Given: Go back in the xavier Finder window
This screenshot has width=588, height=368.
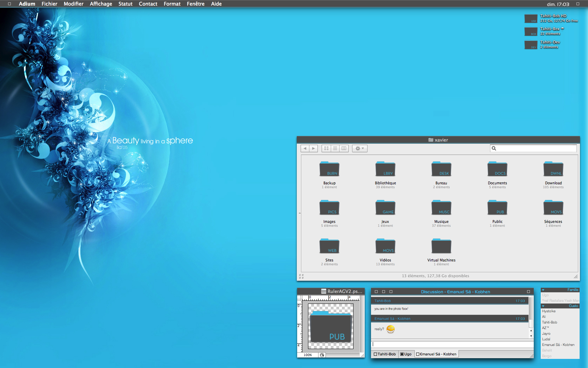Looking at the screenshot, I should point(305,149).
